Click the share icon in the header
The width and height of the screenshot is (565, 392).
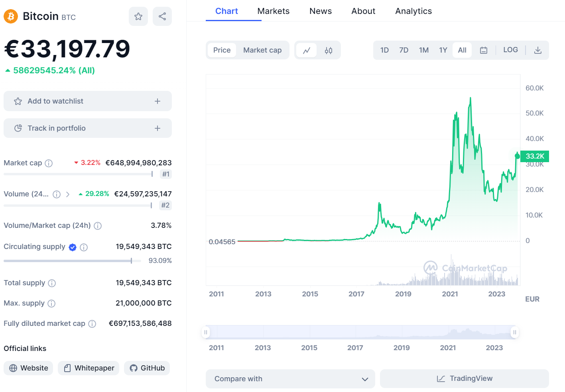pos(162,16)
